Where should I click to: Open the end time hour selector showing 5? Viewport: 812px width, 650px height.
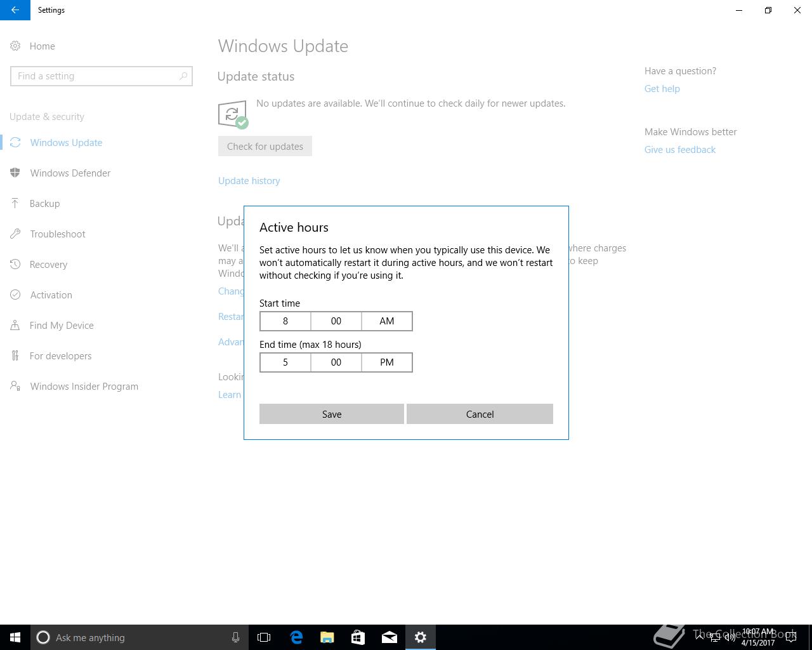(x=285, y=362)
